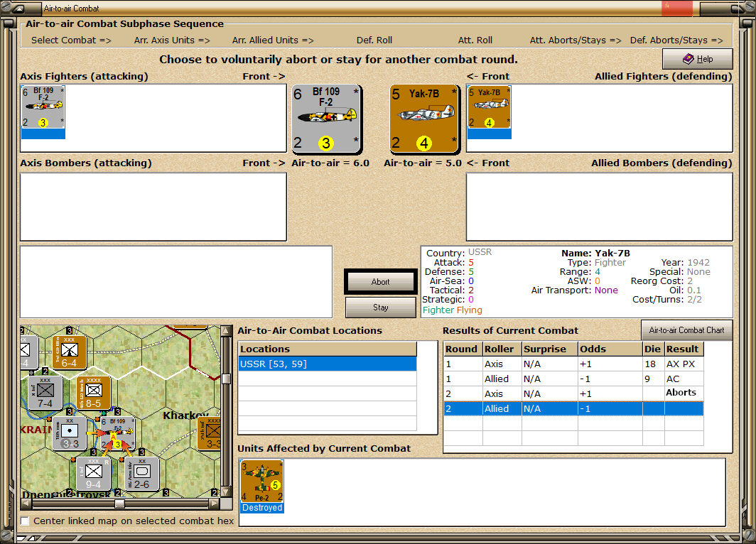This screenshot has height=544, width=756.
Task: Enable Center linked map on combat hex
Action: [x=25, y=521]
